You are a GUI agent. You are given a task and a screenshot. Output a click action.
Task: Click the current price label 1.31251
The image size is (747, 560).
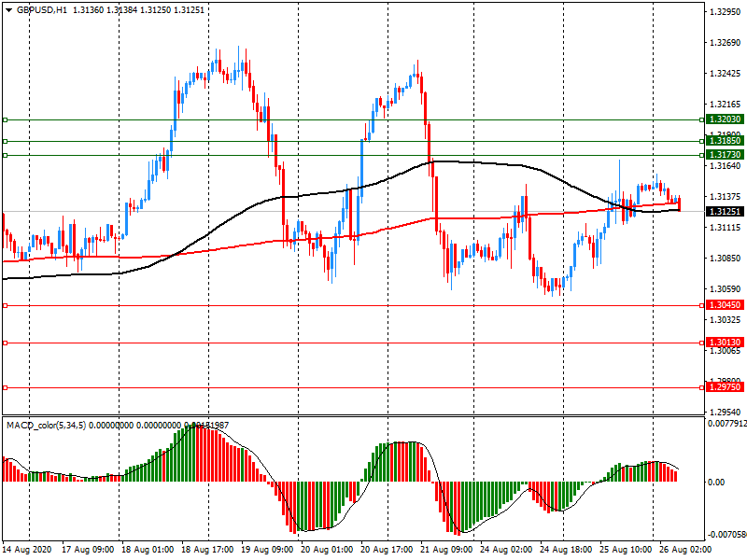pos(725,212)
